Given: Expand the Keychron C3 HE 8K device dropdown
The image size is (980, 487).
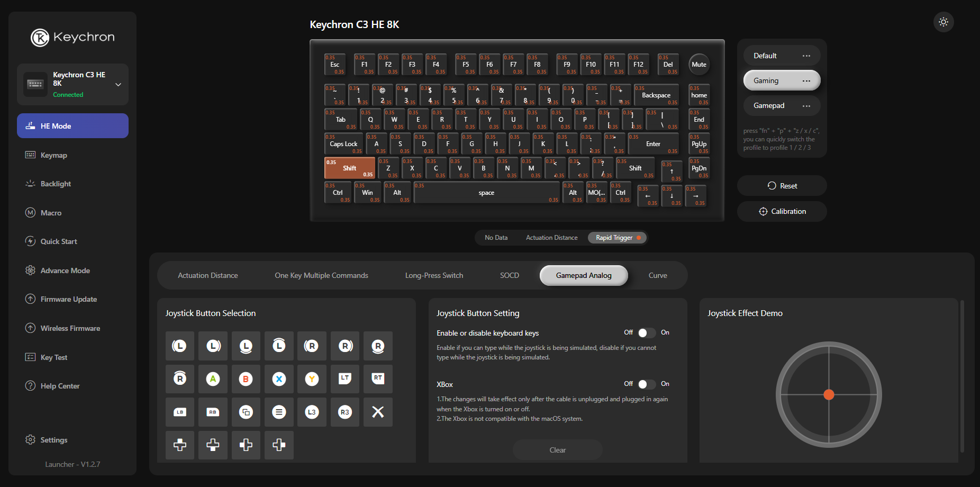Looking at the screenshot, I should click(x=118, y=85).
